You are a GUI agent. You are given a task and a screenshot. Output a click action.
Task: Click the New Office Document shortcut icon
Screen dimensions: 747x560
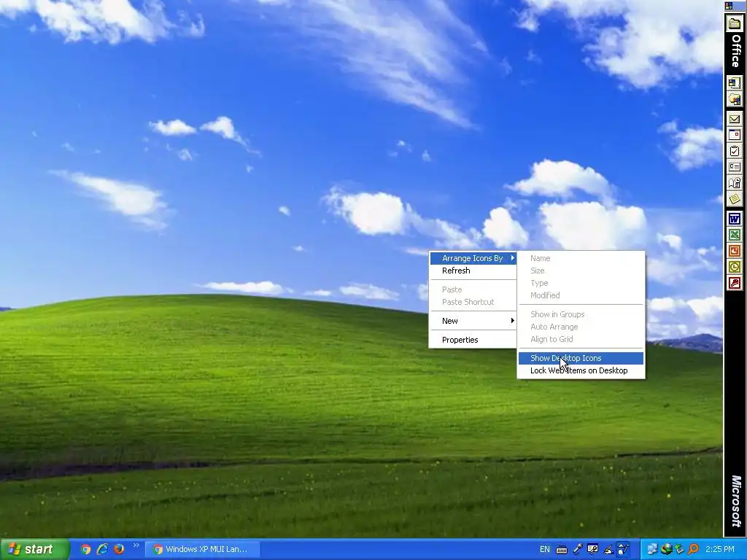point(734,83)
